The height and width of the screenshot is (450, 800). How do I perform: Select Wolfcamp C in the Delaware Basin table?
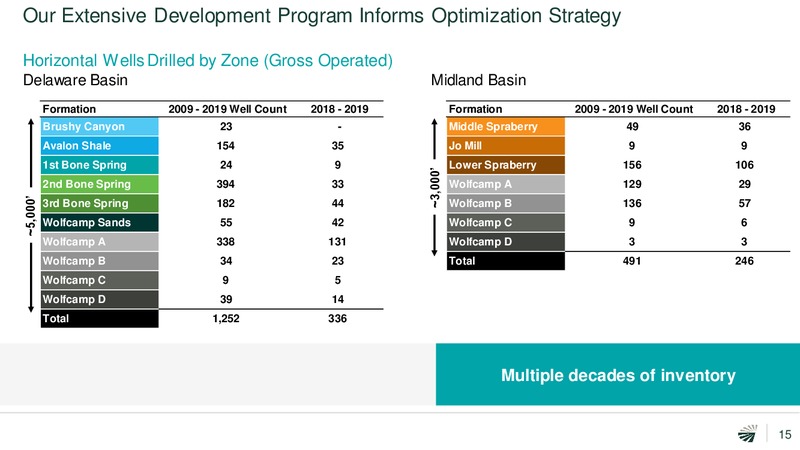coord(99,280)
